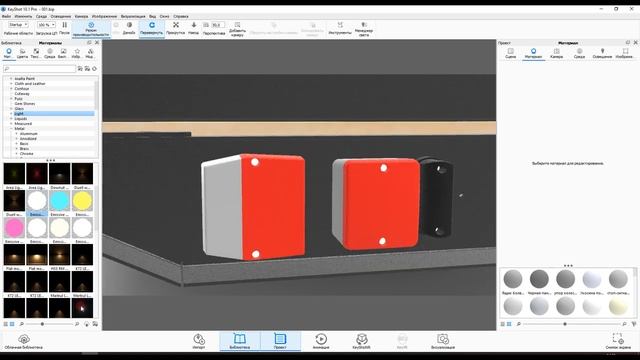Switch library to Favorites star tab

[77, 53]
